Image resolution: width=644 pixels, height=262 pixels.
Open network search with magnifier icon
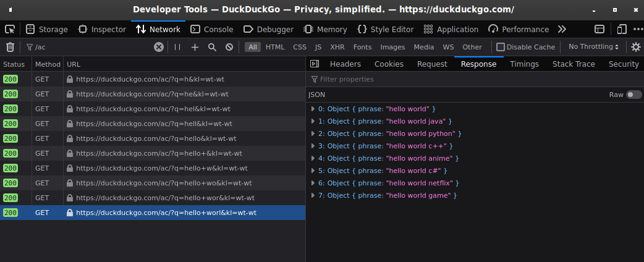(x=212, y=47)
